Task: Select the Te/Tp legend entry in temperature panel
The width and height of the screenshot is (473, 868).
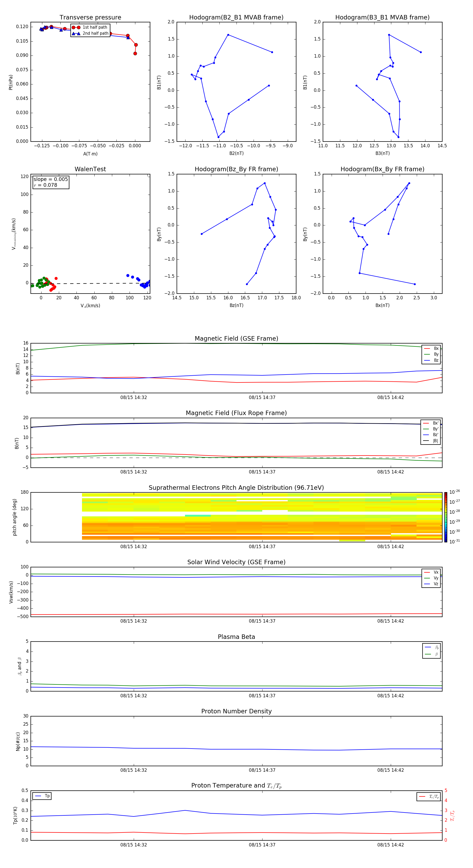Action: 429,796
